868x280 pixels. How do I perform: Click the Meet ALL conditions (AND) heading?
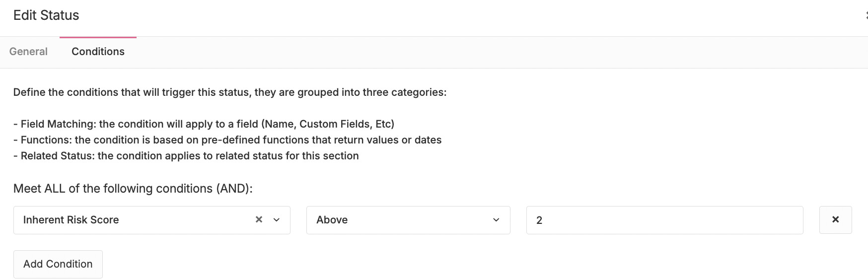click(x=133, y=189)
